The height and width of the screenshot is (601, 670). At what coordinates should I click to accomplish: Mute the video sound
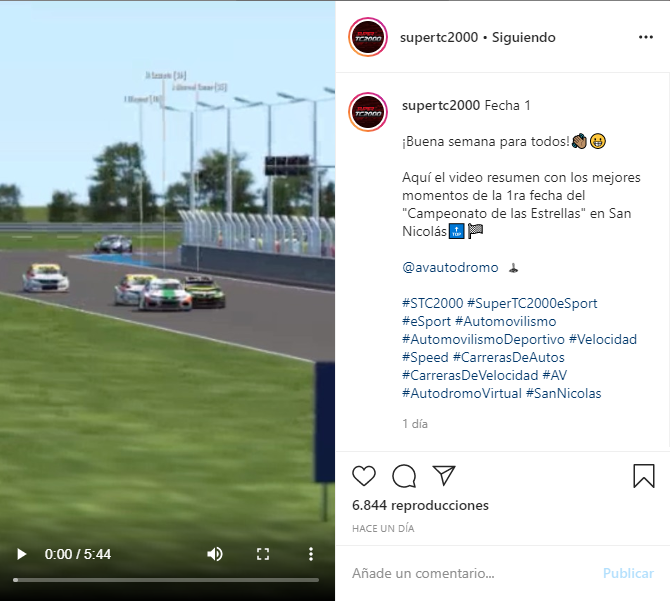pos(215,554)
